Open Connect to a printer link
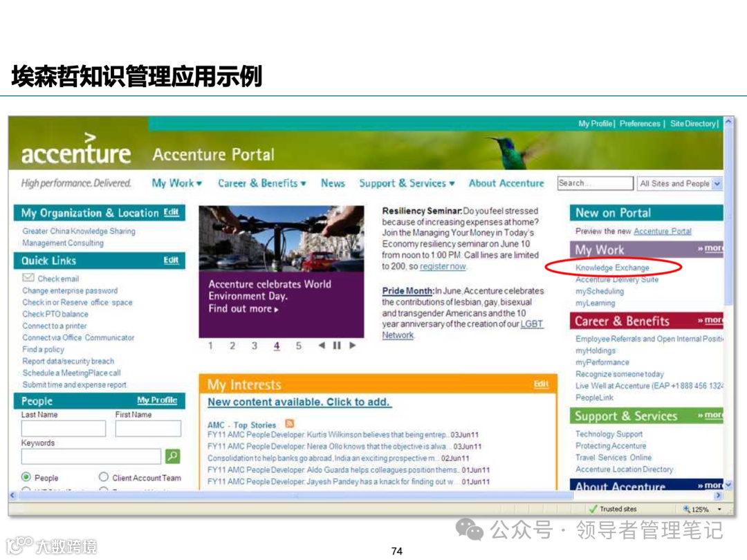 coord(55,326)
